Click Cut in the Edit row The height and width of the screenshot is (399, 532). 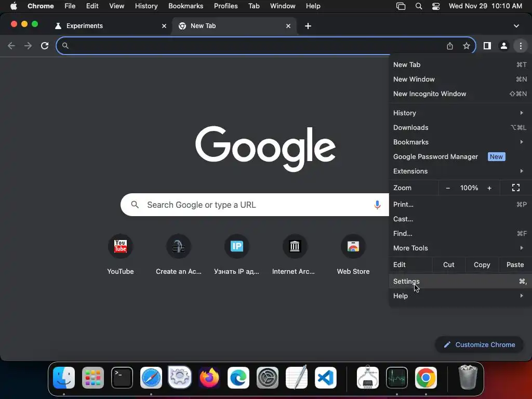click(x=448, y=264)
